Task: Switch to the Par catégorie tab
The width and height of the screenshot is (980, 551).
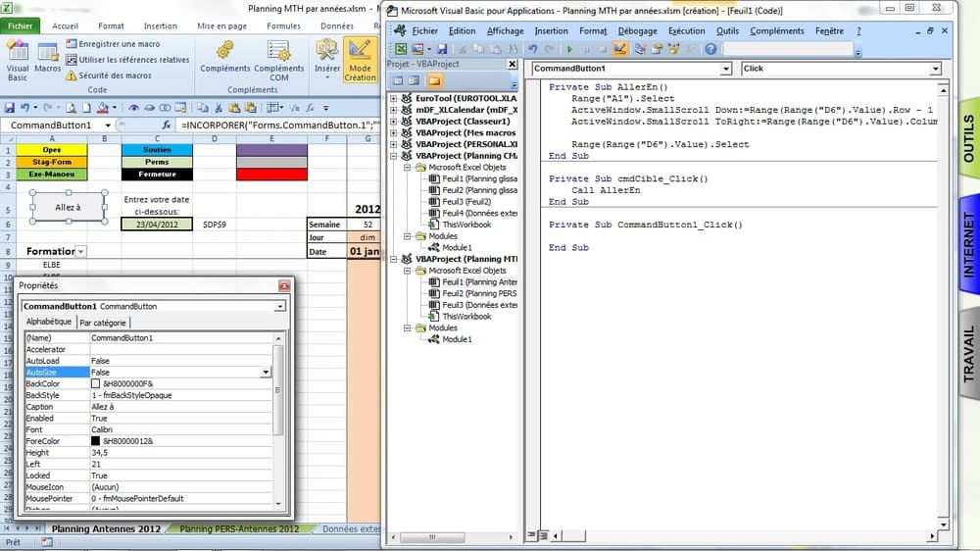Action: click(103, 323)
